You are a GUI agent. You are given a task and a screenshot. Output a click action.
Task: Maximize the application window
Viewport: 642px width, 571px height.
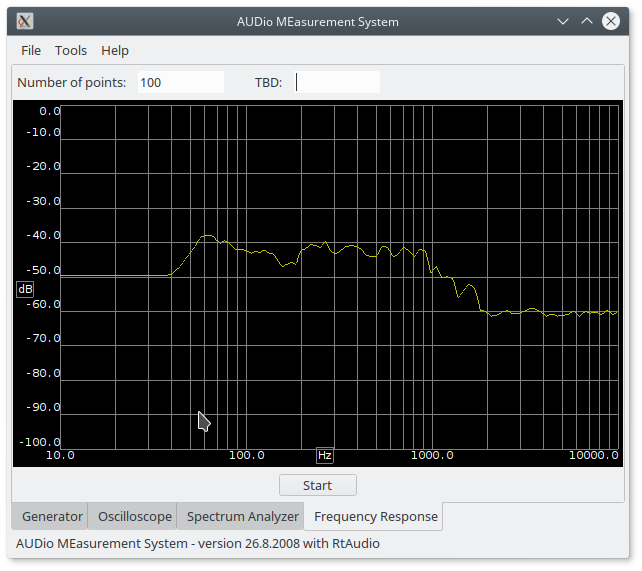tap(587, 21)
